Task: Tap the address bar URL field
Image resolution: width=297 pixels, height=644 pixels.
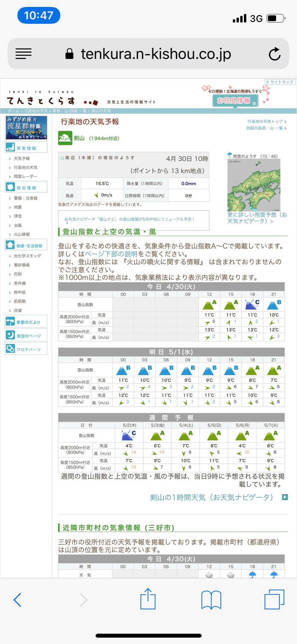Action: coord(156,54)
